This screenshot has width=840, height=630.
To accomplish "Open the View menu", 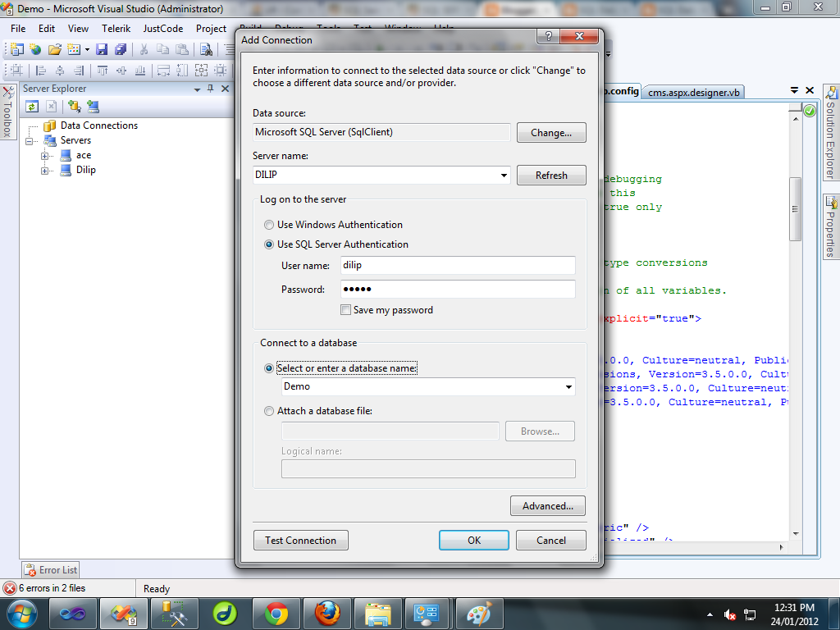I will [x=78, y=29].
